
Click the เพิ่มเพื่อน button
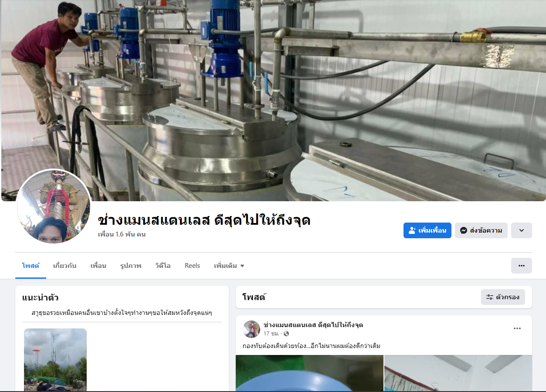[x=427, y=230]
